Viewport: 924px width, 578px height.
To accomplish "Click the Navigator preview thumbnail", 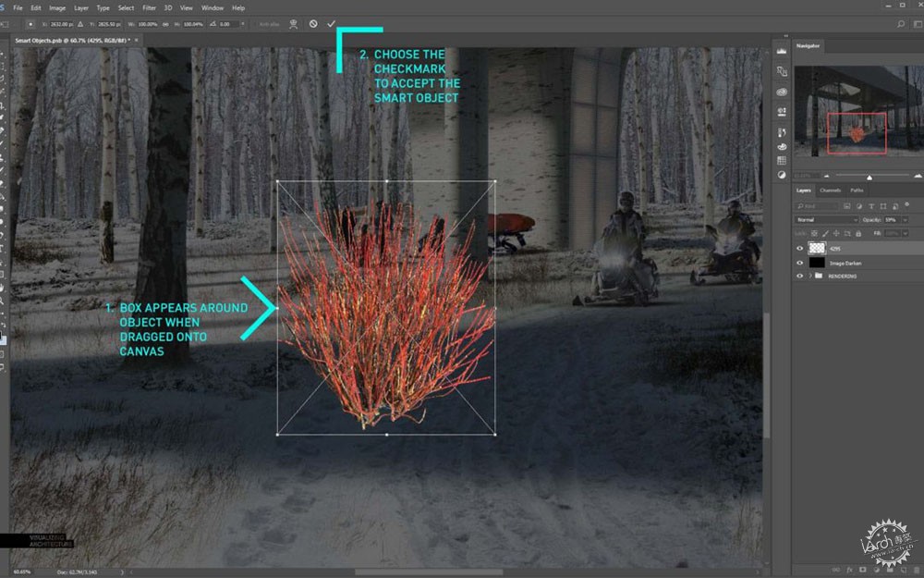I will (x=858, y=112).
